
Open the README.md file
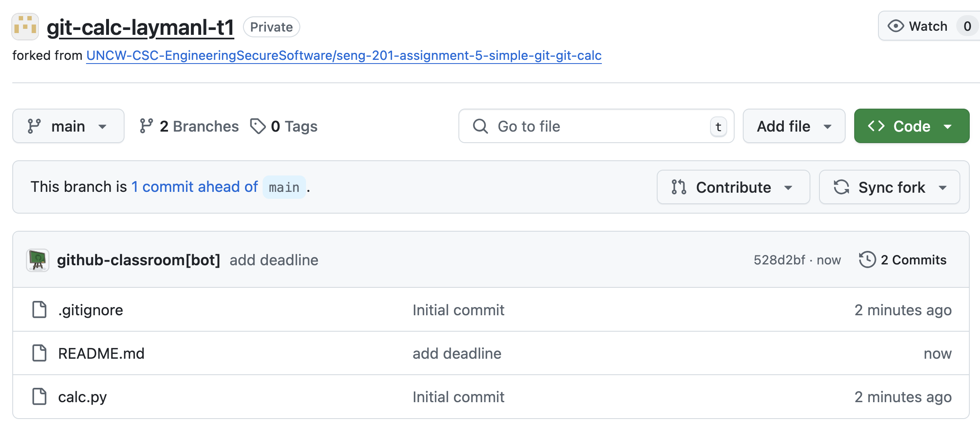[x=101, y=353]
